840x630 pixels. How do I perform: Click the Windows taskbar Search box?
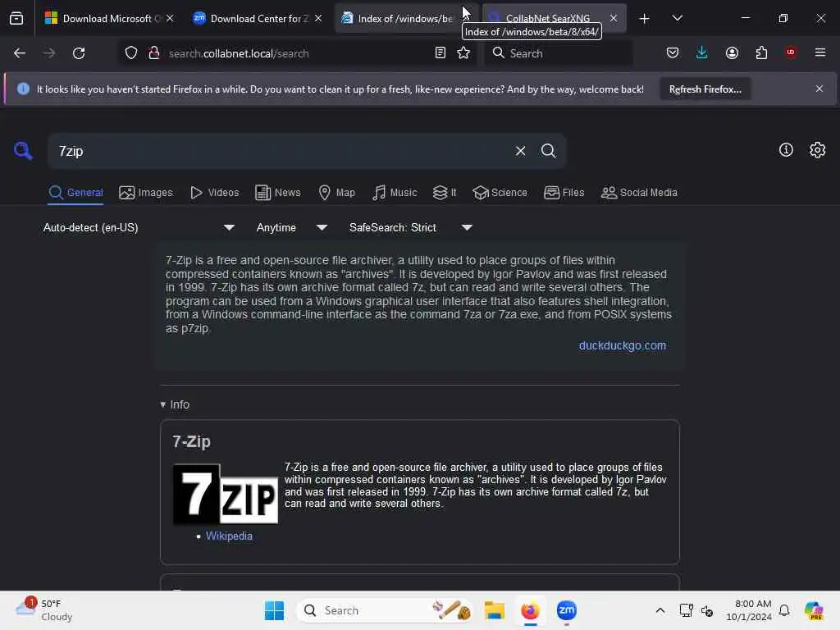(385, 610)
